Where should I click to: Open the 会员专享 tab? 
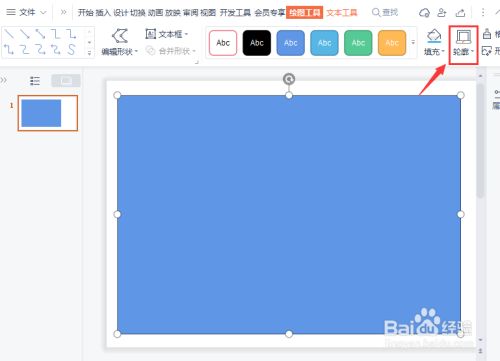tap(270, 13)
